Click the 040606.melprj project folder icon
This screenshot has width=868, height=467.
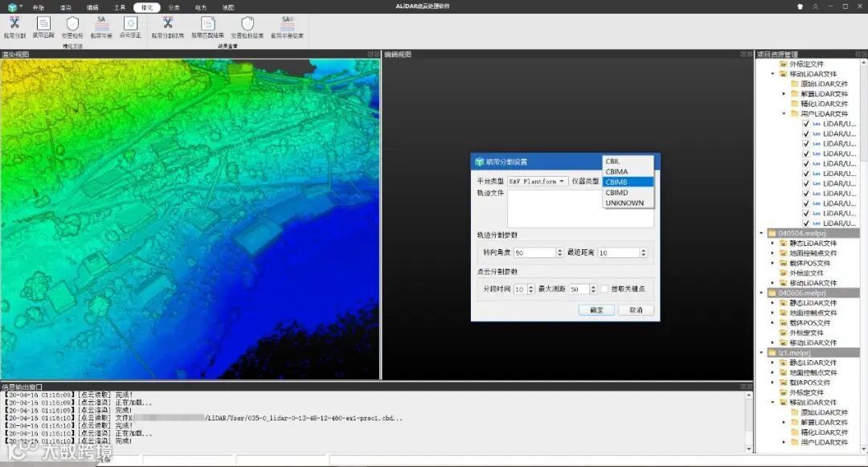772,293
